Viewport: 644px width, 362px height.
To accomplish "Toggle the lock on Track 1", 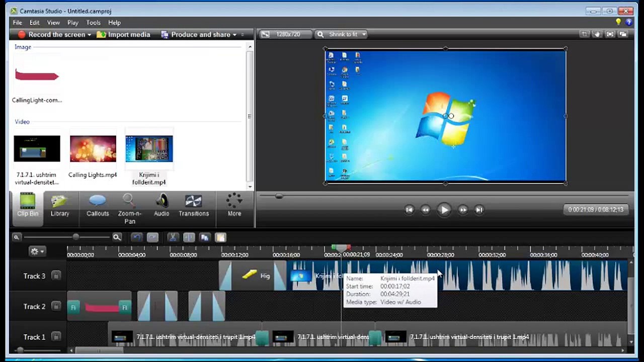I will [56, 337].
